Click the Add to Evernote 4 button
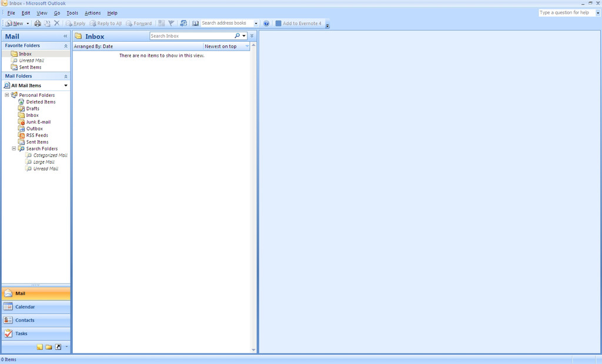The height and width of the screenshot is (364, 602). tap(298, 23)
